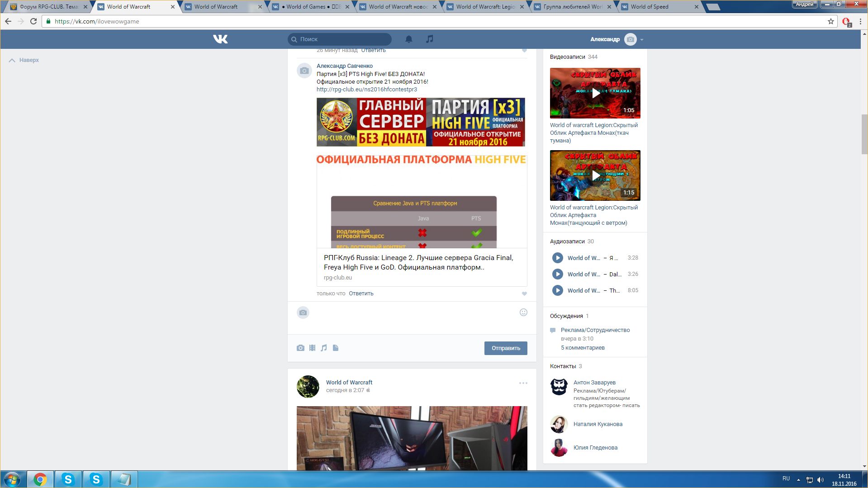Open Обсуждения section header
This screenshot has height=488, width=868.
[x=569, y=316]
